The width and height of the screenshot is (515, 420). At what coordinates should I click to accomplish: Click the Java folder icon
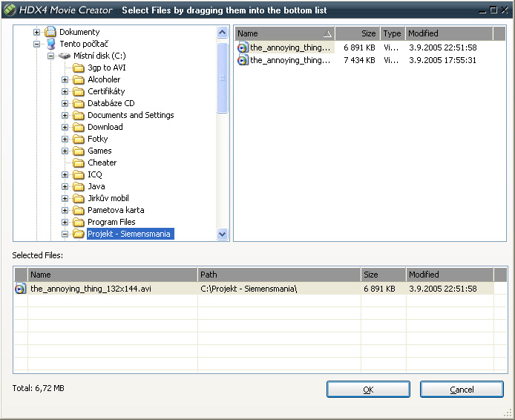point(79,186)
